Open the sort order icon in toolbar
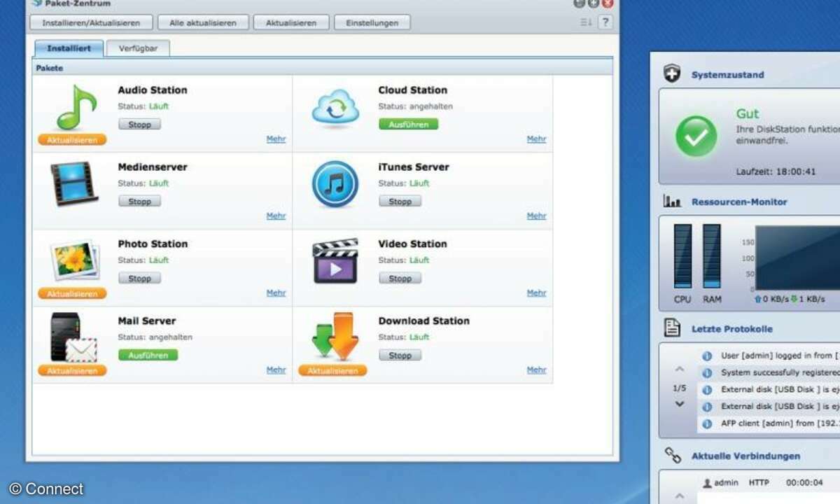 [587, 22]
